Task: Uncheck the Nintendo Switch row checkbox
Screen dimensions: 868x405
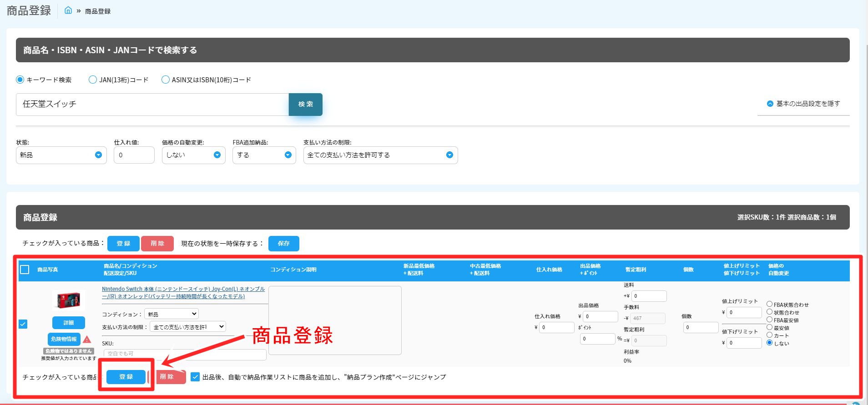Action: point(23,324)
